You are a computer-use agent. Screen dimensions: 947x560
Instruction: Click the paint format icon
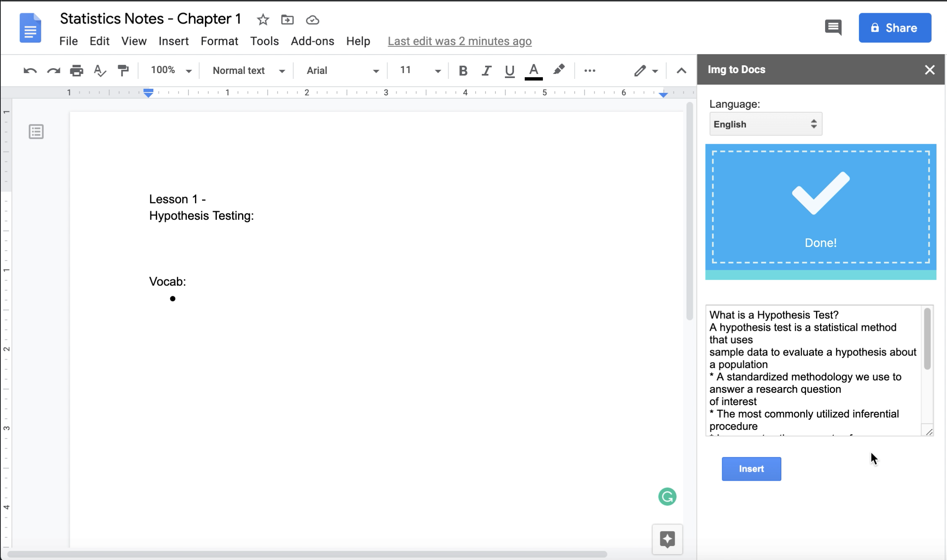[123, 70]
